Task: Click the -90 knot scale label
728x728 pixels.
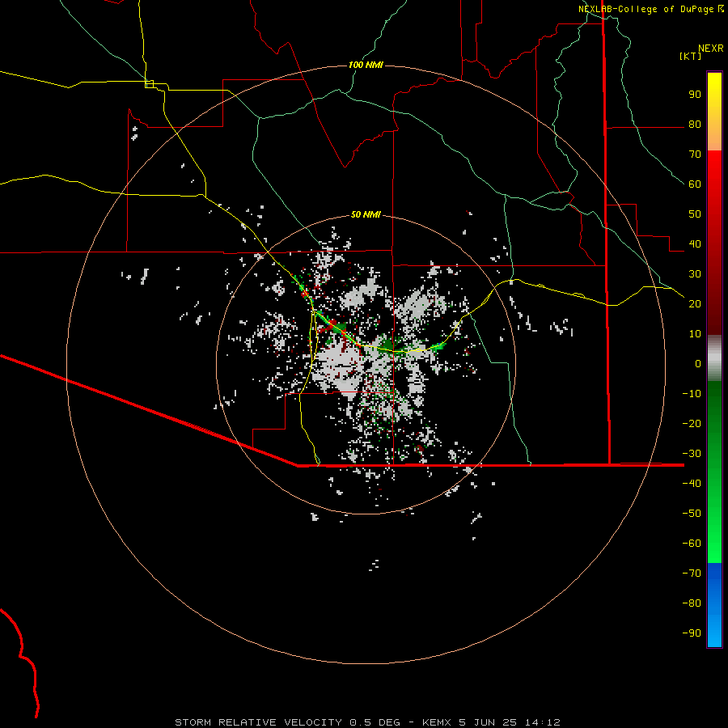Action: click(692, 633)
